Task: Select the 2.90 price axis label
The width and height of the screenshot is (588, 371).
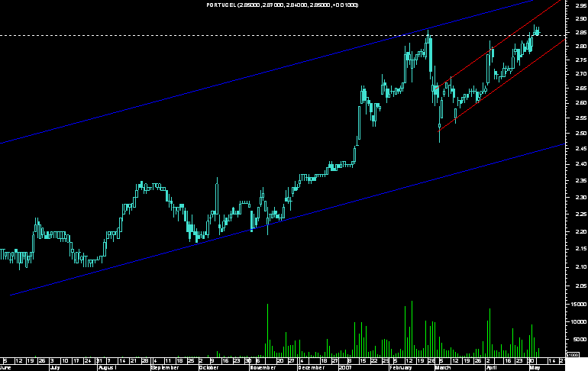Action: point(581,18)
